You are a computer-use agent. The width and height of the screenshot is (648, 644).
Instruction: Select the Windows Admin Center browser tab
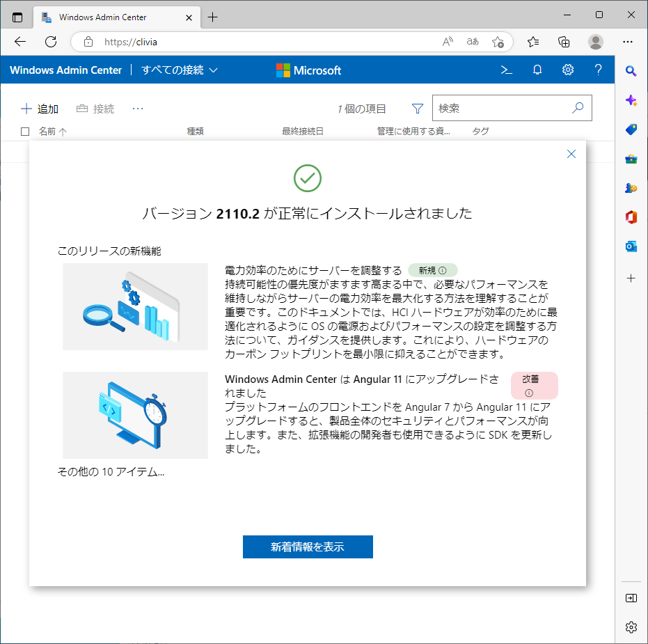pos(117,17)
